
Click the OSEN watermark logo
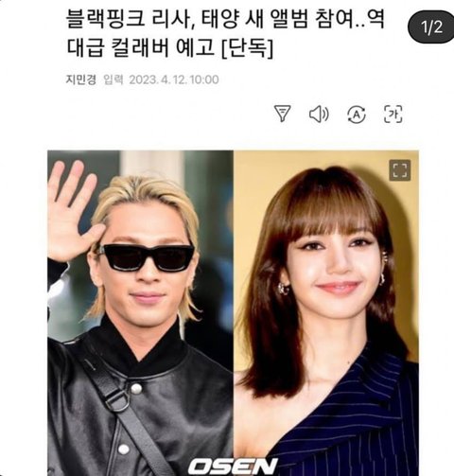coord(233,467)
